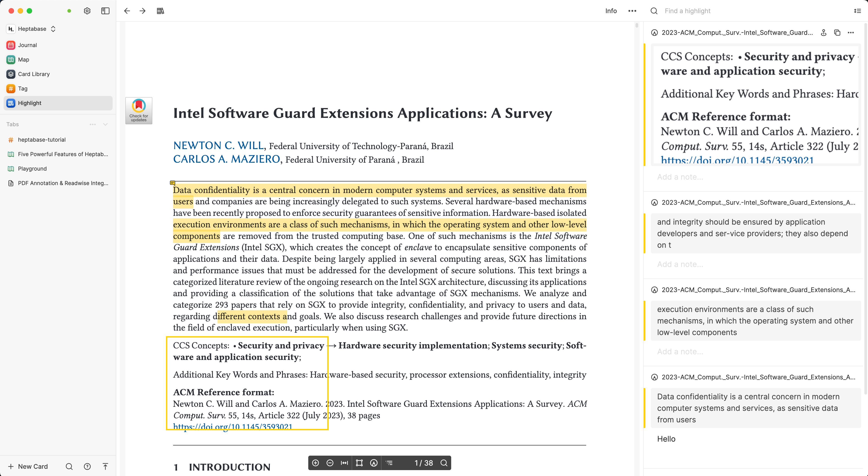This screenshot has height=476, width=868.
Task: Collapse the Tabs section chevron
Action: click(x=105, y=124)
